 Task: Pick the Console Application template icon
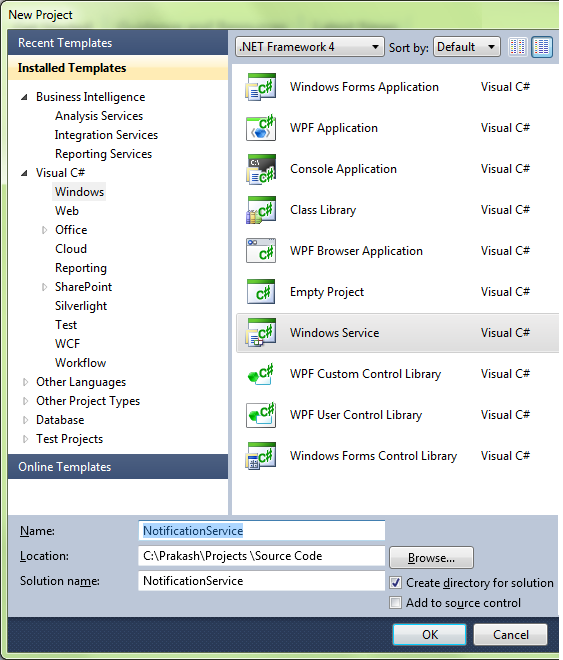(261, 169)
